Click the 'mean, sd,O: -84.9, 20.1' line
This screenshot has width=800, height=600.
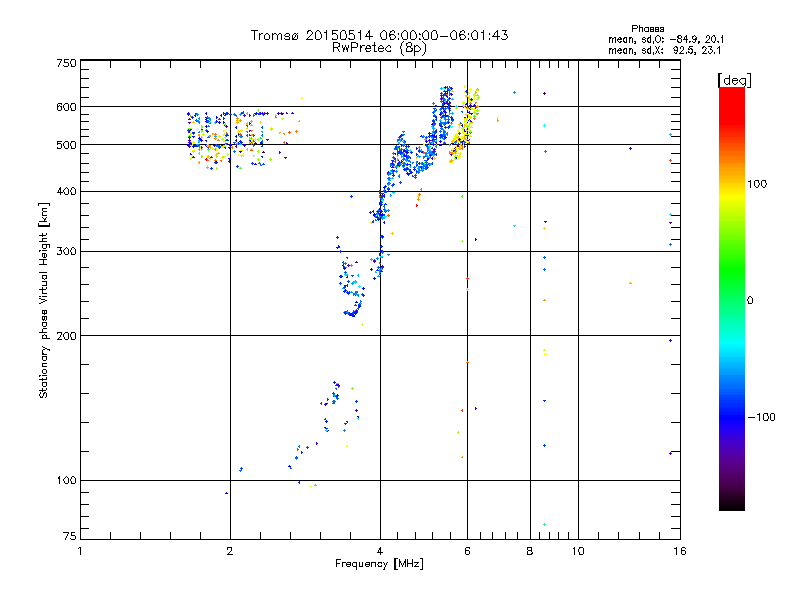pyautogui.click(x=666, y=40)
